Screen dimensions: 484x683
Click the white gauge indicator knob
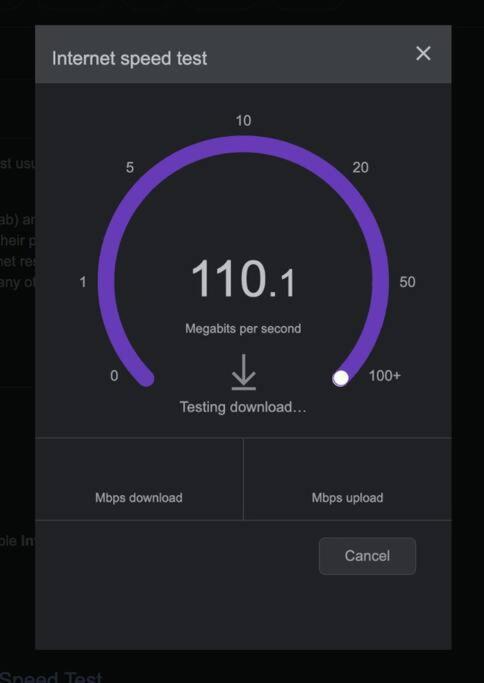point(341,378)
